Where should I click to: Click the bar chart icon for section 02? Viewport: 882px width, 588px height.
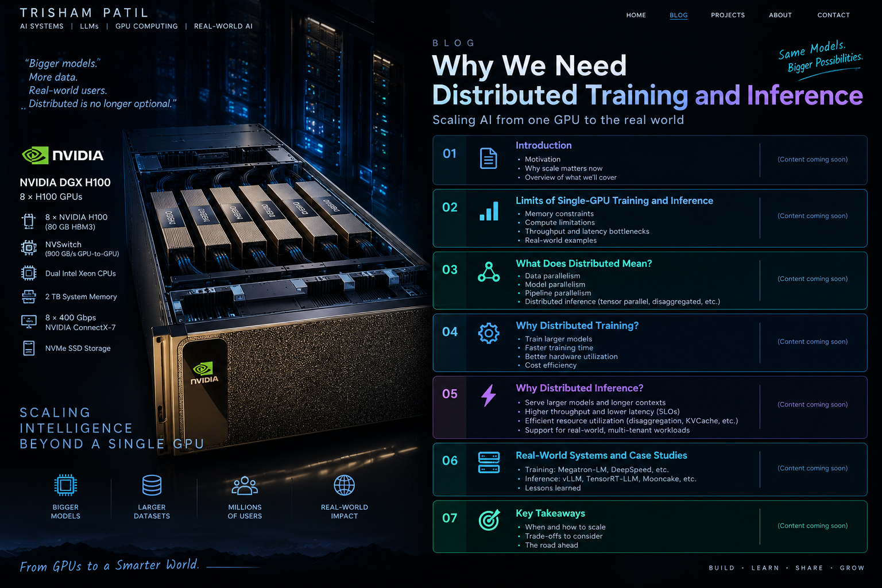[x=489, y=211]
